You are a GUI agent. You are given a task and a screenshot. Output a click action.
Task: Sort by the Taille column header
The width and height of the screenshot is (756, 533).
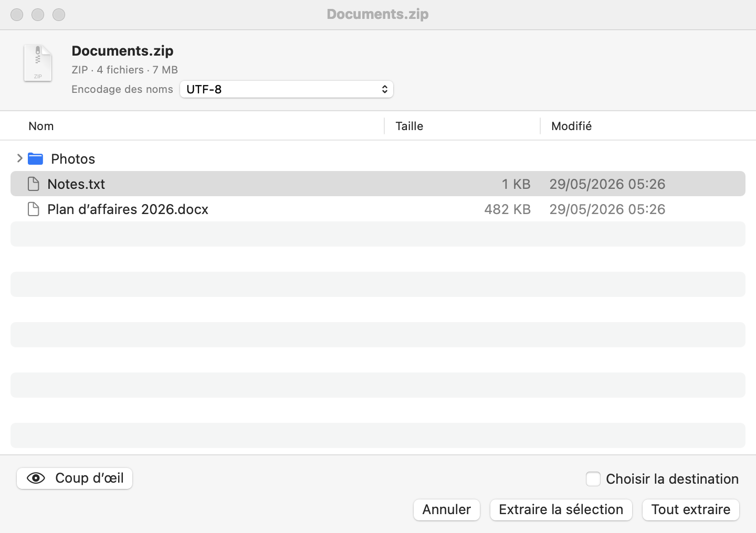pyautogui.click(x=409, y=126)
